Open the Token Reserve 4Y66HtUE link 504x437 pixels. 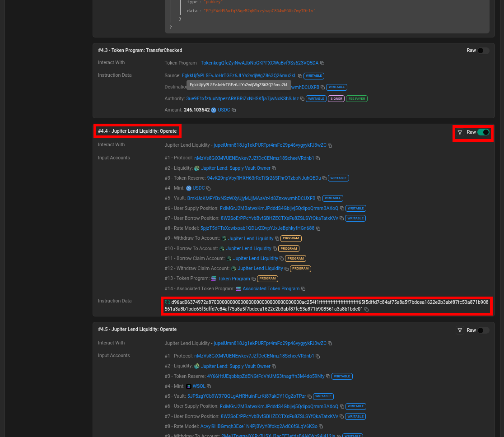pos(266,376)
